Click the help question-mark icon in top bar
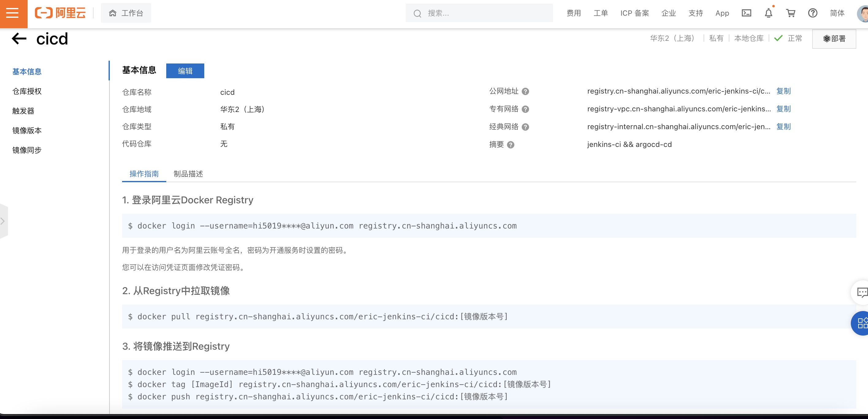The image size is (868, 419). (813, 13)
